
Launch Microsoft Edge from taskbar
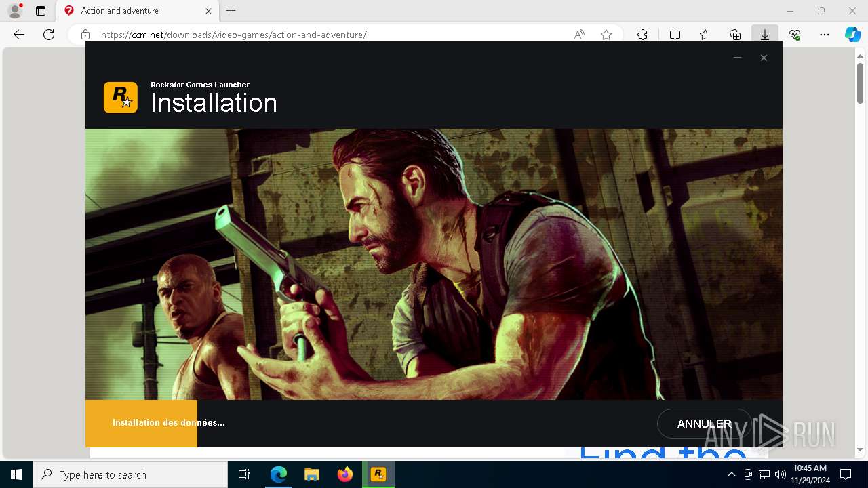point(279,474)
